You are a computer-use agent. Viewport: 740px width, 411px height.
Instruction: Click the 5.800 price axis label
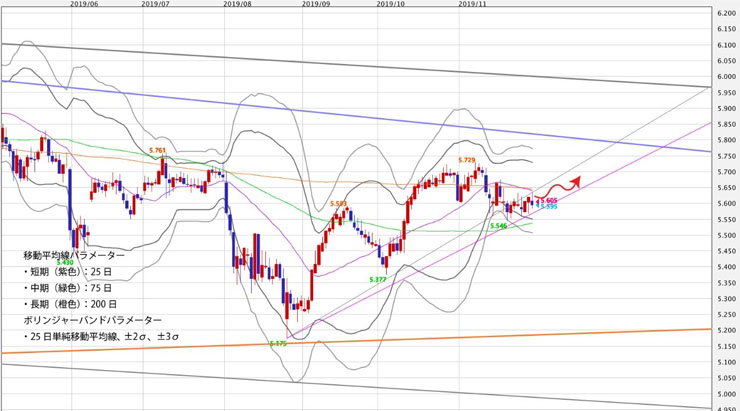point(726,140)
